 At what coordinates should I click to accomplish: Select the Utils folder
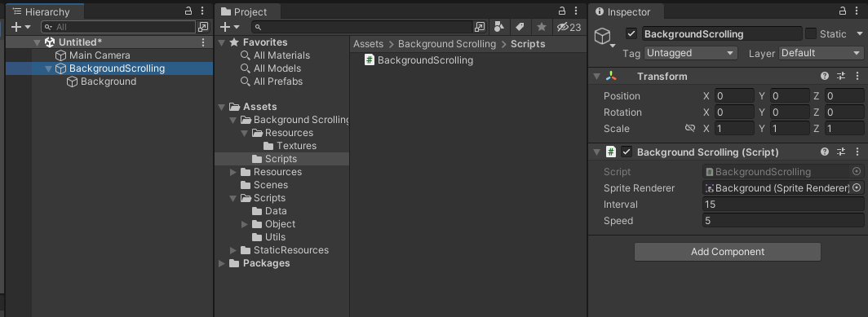pos(275,237)
